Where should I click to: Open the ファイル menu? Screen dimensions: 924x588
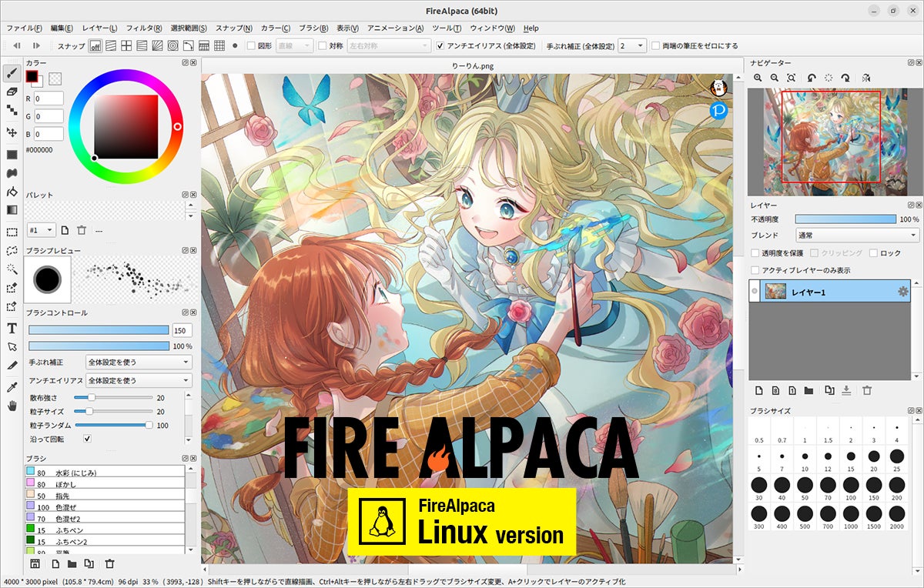24,28
